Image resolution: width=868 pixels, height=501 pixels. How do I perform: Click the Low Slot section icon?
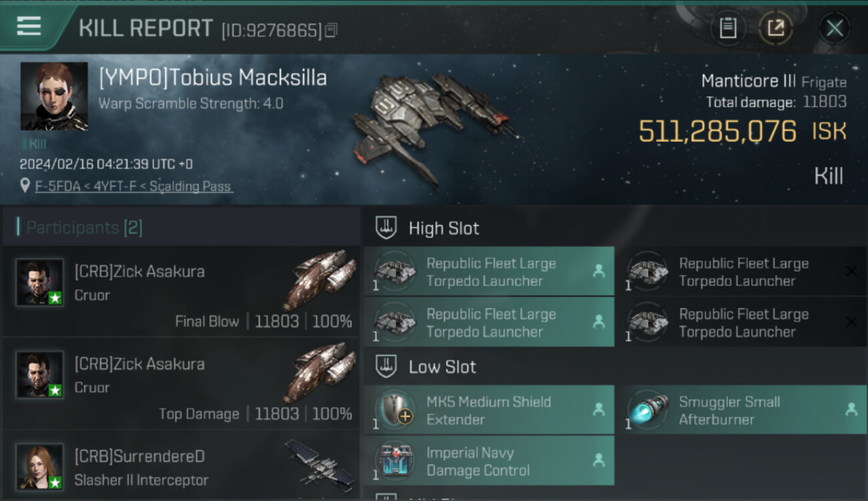(x=386, y=366)
